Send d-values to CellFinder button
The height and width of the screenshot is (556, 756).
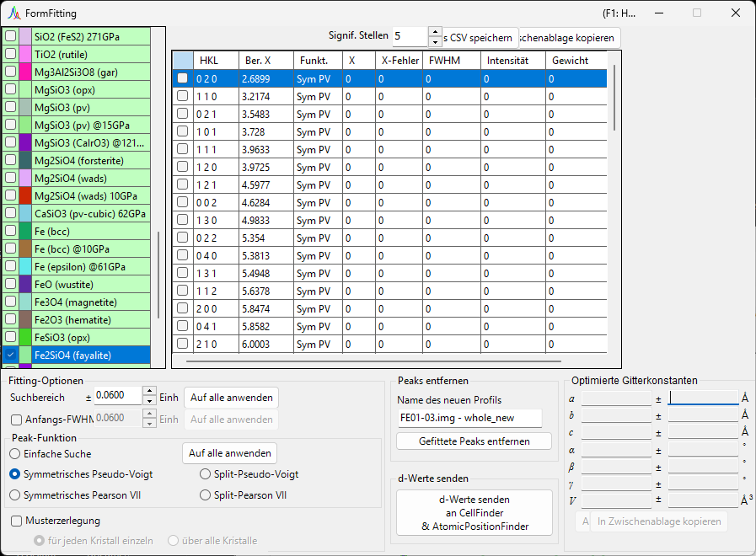tap(475, 513)
